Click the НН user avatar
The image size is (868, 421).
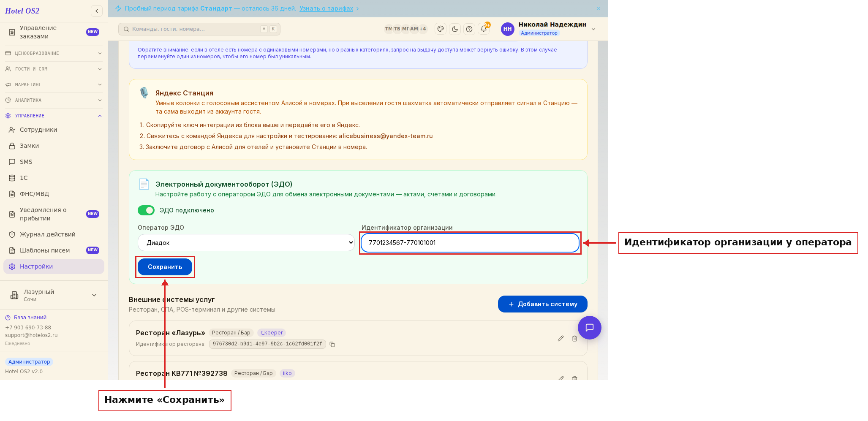click(x=508, y=29)
